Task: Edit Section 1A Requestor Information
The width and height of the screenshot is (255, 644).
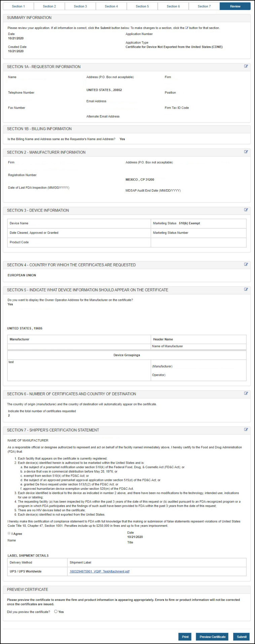Action: [246, 66]
